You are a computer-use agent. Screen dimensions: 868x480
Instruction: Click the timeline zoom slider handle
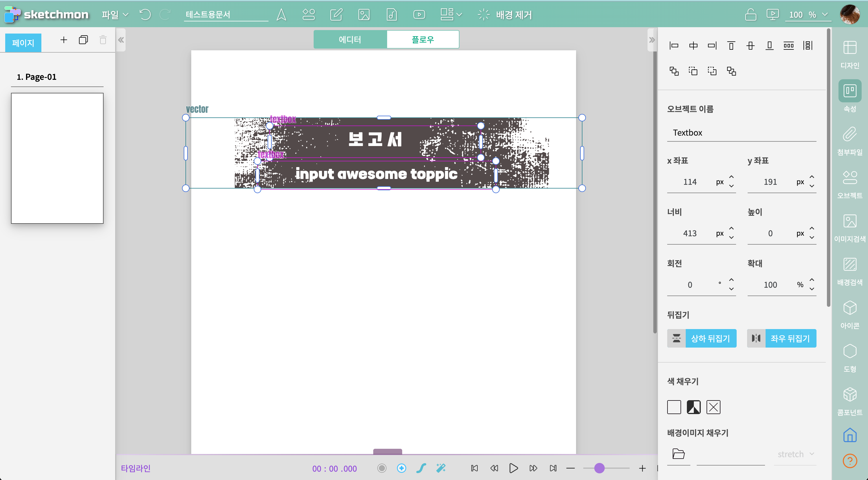pyautogui.click(x=599, y=468)
